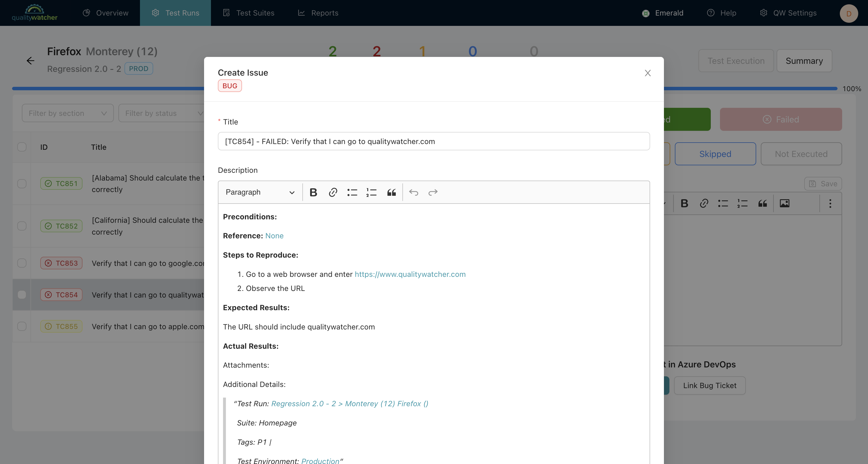This screenshot has width=868, height=464.
Task: Open the Paragraph style dropdown
Action: [x=260, y=192]
